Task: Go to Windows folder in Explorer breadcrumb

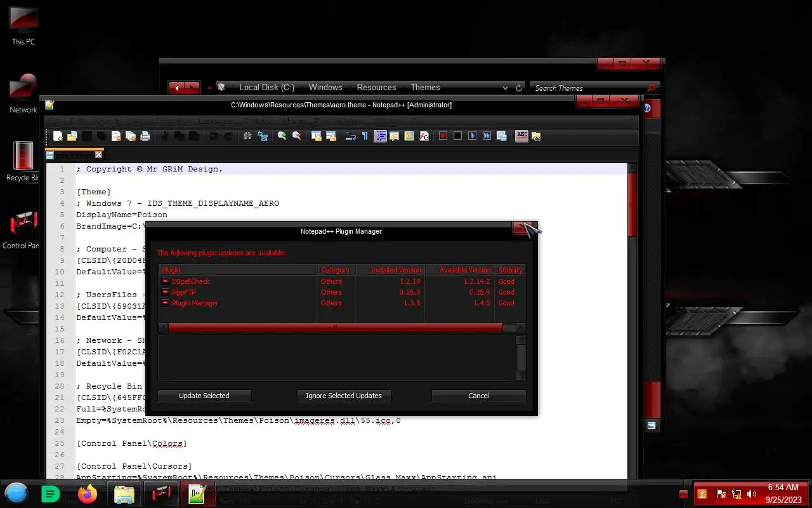Action: click(325, 88)
